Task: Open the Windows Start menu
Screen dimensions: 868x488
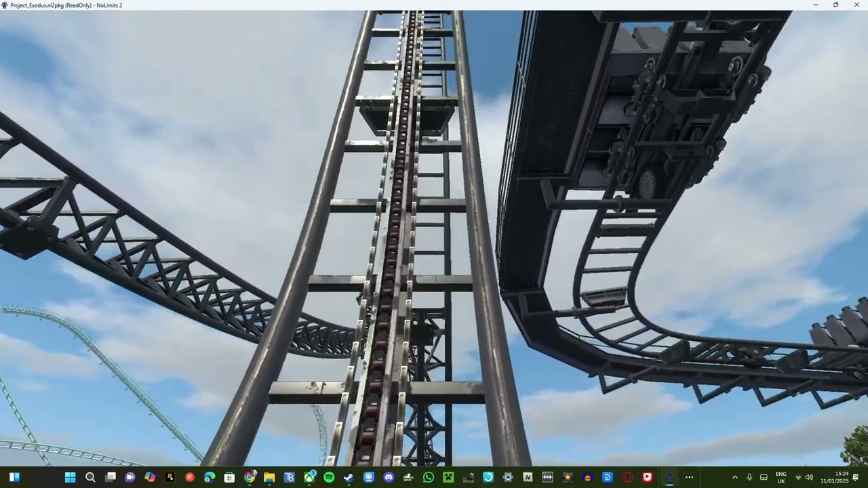Action: pos(71,477)
